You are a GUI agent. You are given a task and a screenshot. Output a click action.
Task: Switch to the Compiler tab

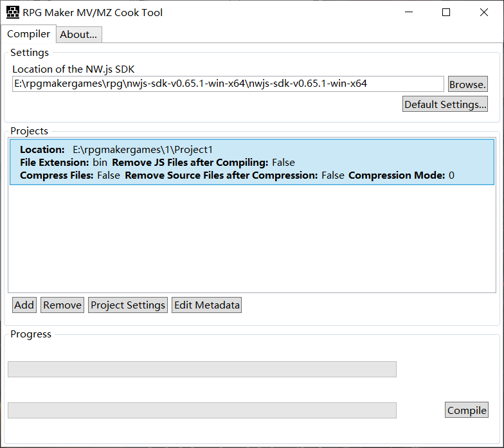click(28, 34)
